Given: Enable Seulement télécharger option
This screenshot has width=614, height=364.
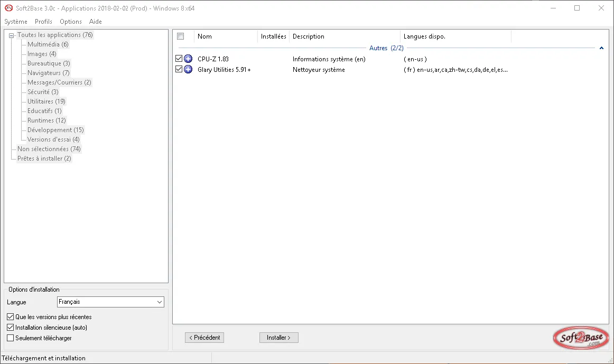Looking at the screenshot, I should (11, 338).
